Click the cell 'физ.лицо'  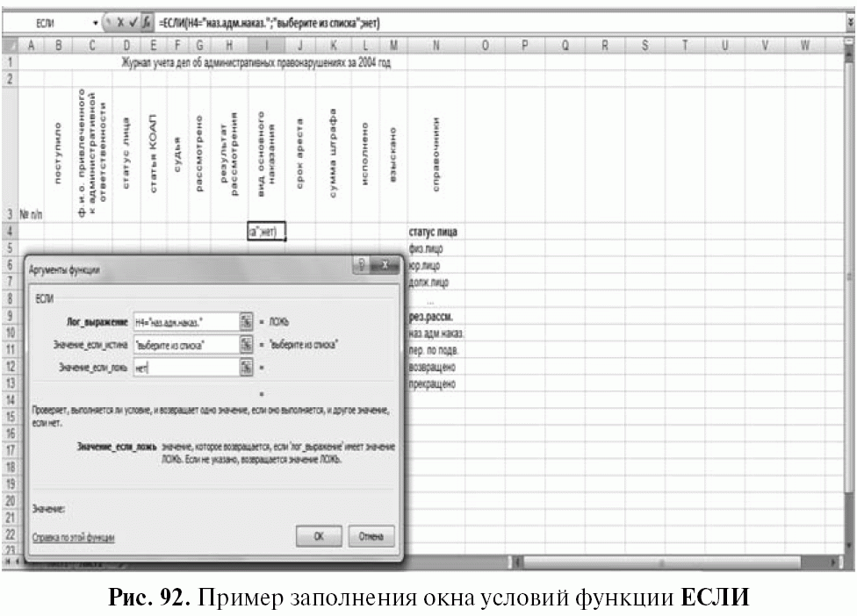pyautogui.click(x=436, y=248)
